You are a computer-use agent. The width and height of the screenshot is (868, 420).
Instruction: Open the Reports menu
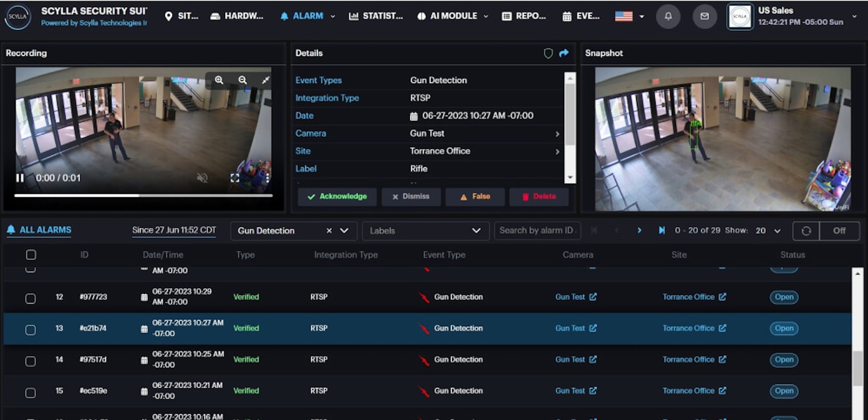524,16
